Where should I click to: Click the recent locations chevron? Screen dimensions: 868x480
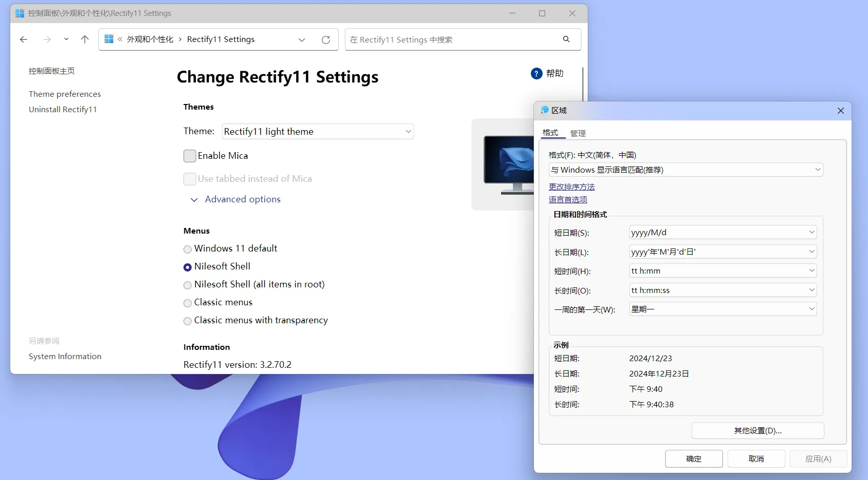click(66, 39)
